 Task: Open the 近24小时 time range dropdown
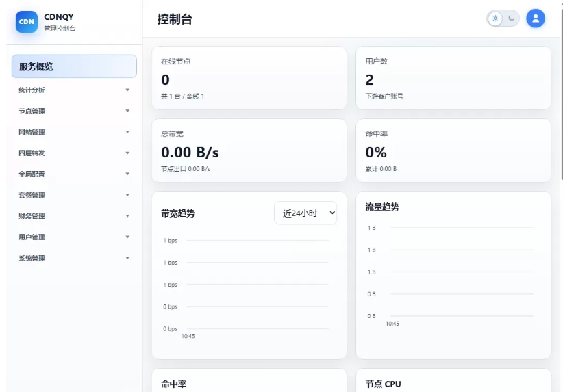[x=305, y=213]
